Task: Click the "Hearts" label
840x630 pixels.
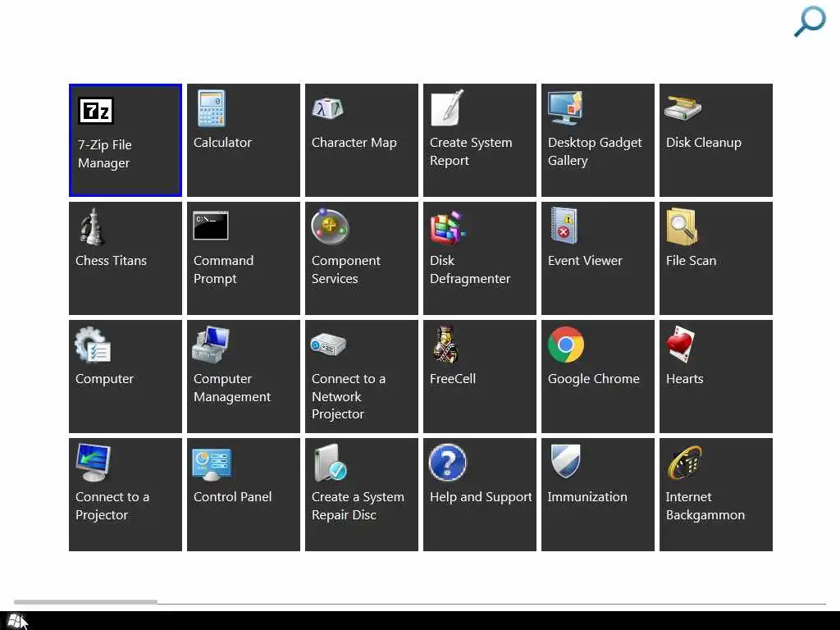Action: (x=685, y=379)
